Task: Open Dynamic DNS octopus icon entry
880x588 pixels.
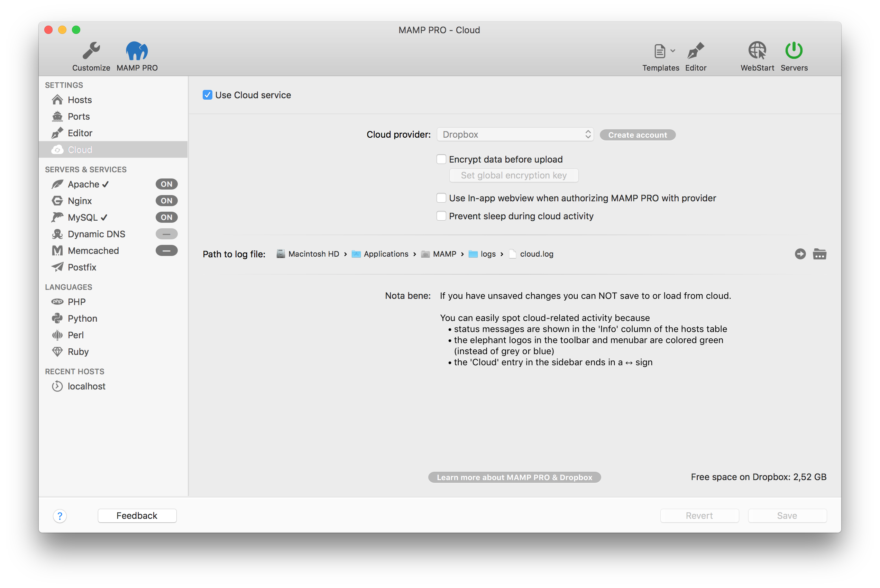Action: pyautogui.click(x=57, y=234)
